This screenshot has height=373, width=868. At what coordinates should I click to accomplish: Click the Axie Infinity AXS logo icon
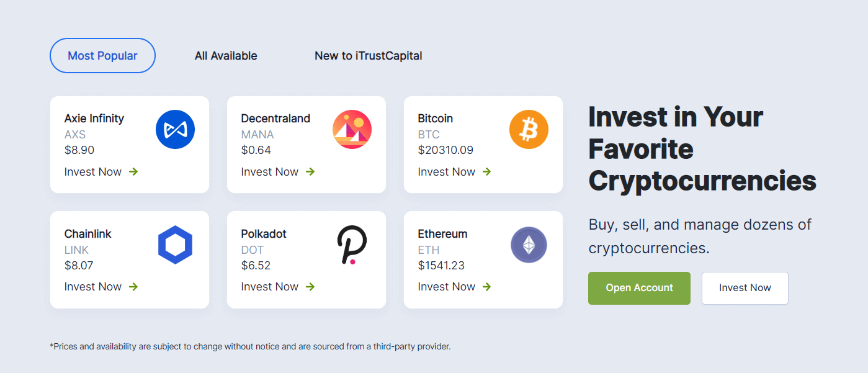pyautogui.click(x=175, y=129)
